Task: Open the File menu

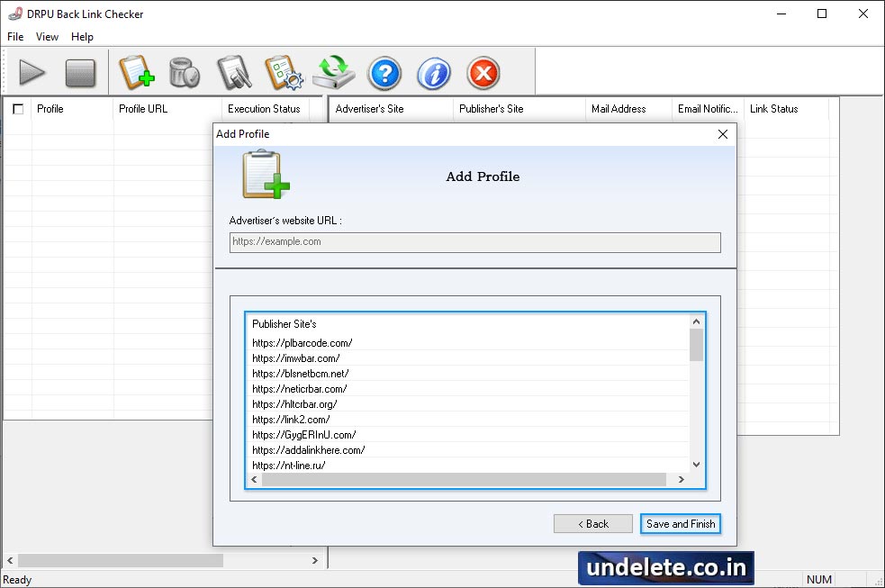Action: (14, 37)
